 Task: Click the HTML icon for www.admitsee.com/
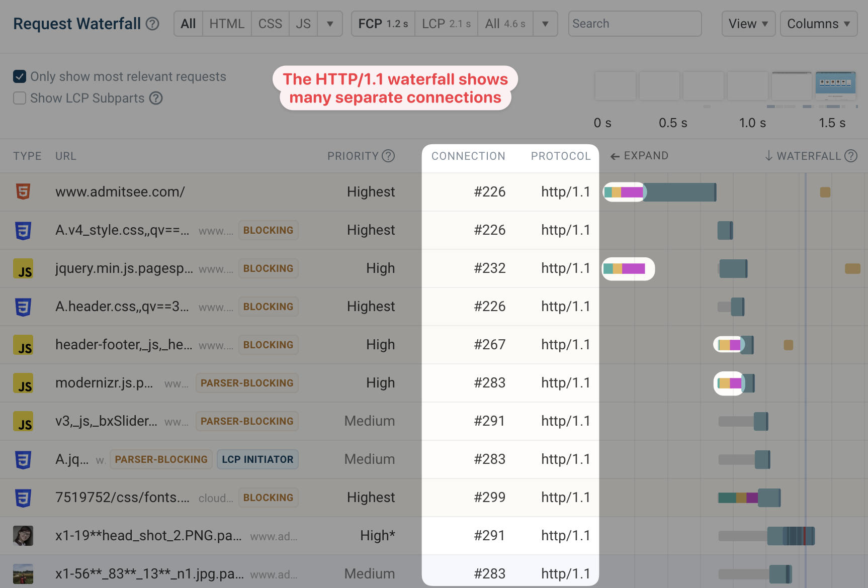[23, 191]
